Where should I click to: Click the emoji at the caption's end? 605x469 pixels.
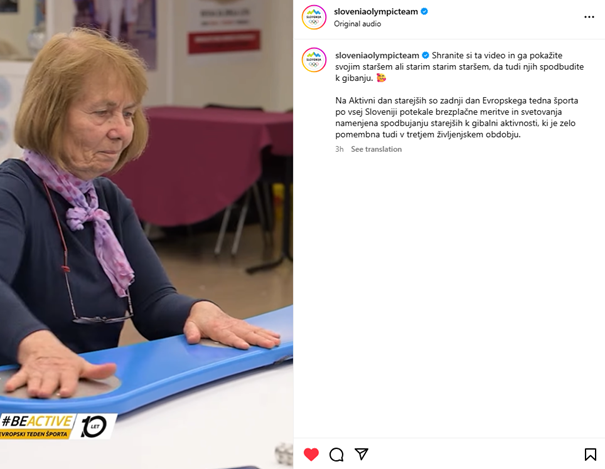click(x=381, y=78)
